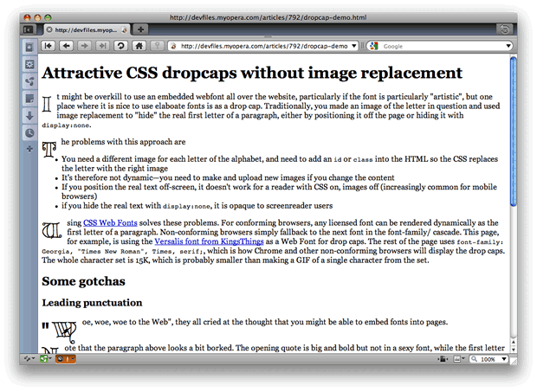This screenshot has width=537, height=392.
Task: Click the decorative U dropcap letter
Action: [52, 229]
